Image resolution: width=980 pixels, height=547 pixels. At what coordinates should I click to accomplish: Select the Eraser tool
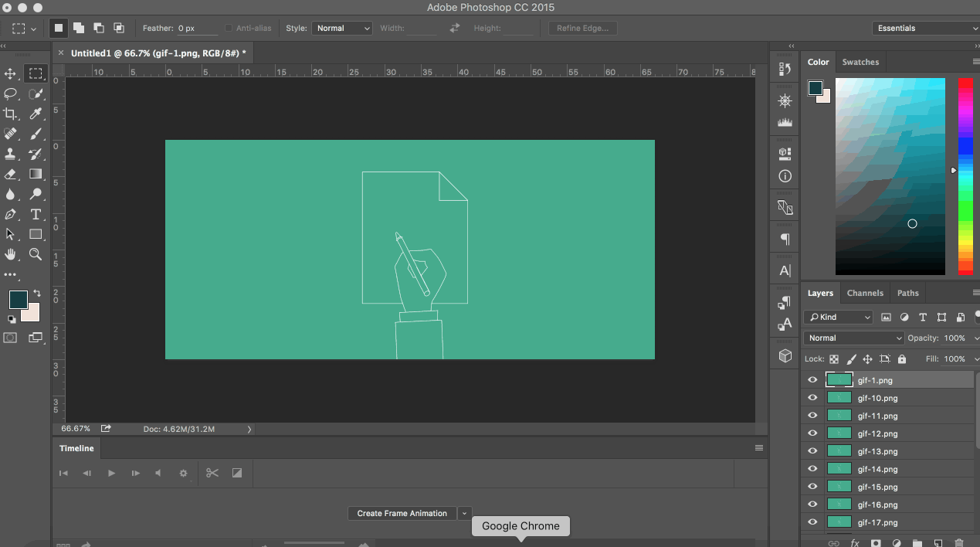pyautogui.click(x=11, y=174)
